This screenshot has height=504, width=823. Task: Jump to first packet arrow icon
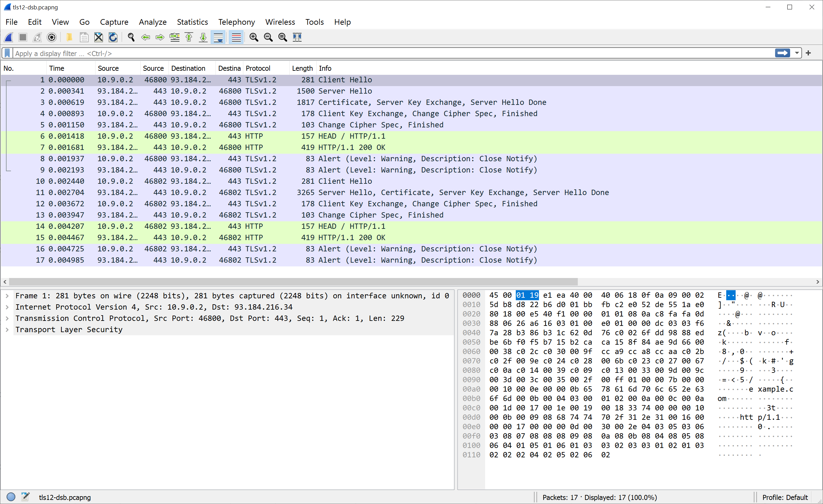point(189,37)
